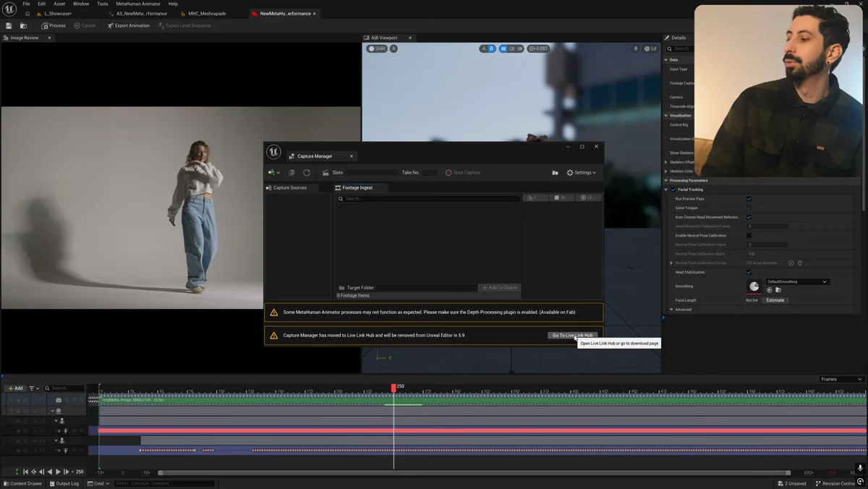Expand the Advanced section in Details

(x=671, y=310)
